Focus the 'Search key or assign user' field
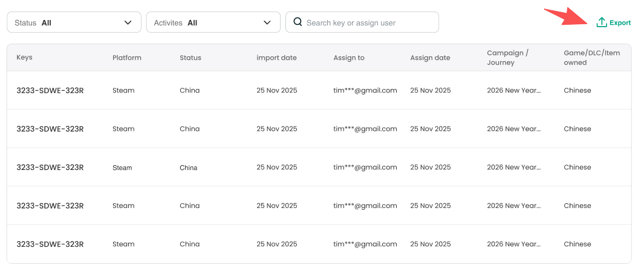Screen dimensions: 644x274 (369, 22)
